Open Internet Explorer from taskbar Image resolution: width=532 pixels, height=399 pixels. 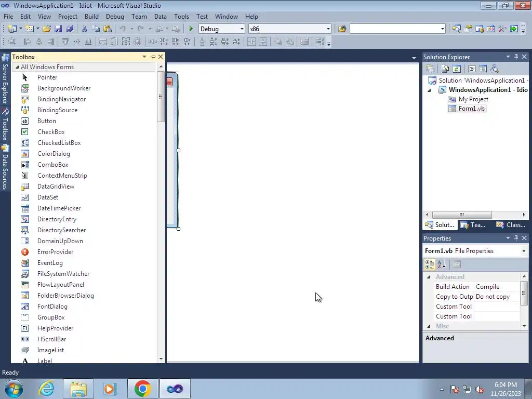46,389
